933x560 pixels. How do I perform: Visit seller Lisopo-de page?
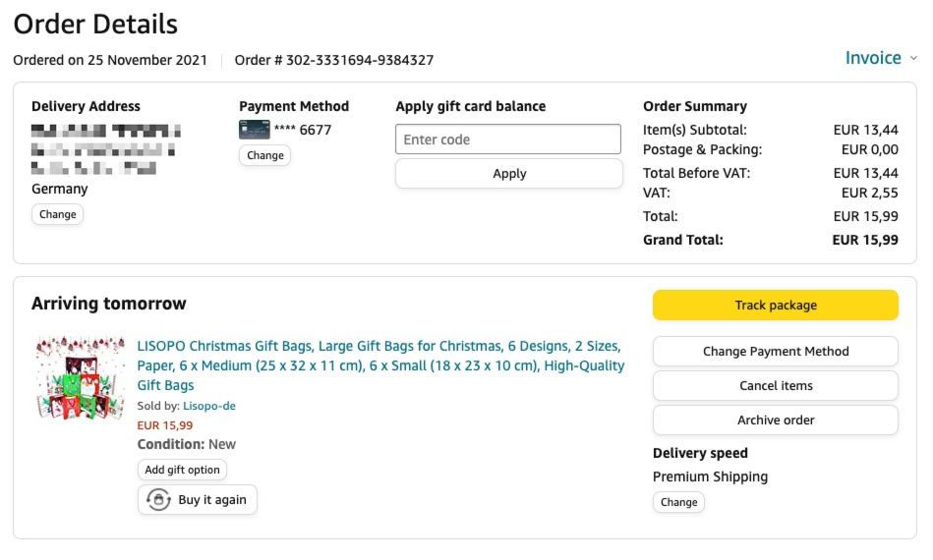(x=208, y=406)
